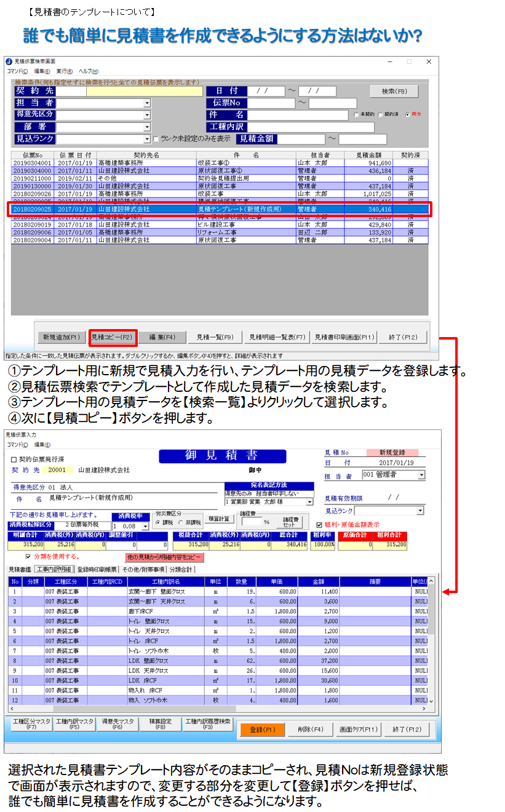Check ランク未設定のみを表示 checkbox

tap(156, 139)
